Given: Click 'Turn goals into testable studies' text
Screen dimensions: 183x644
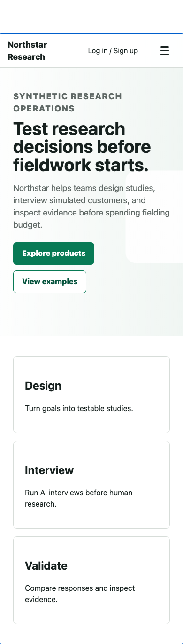Looking at the screenshot, I should point(79,408).
